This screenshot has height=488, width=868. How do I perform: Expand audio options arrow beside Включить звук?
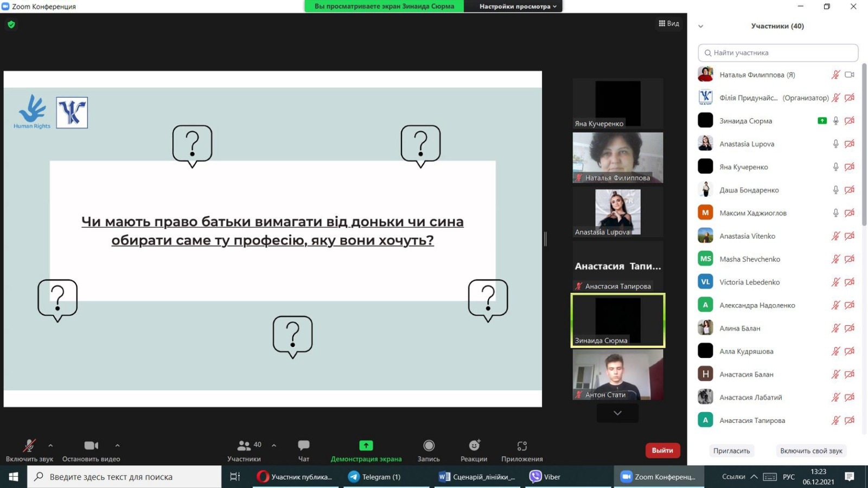click(50, 445)
